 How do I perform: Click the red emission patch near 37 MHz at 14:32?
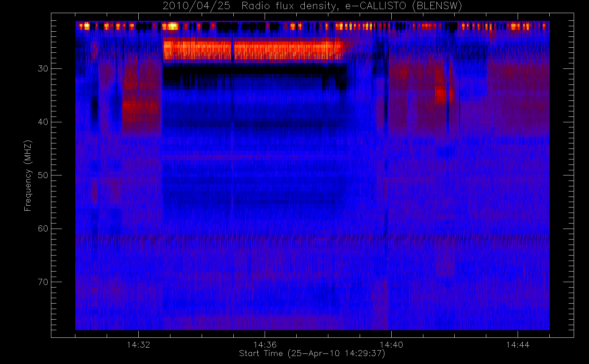point(142,111)
